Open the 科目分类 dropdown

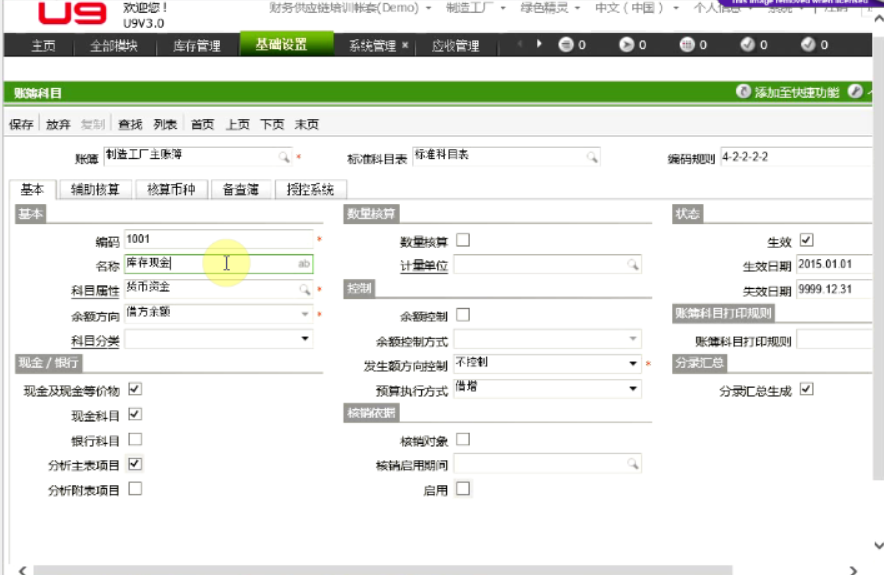[x=304, y=339]
